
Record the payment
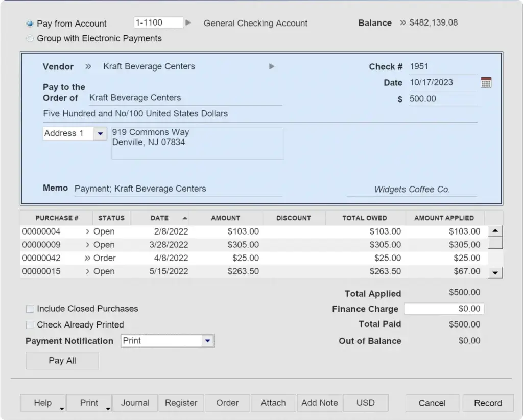point(488,403)
